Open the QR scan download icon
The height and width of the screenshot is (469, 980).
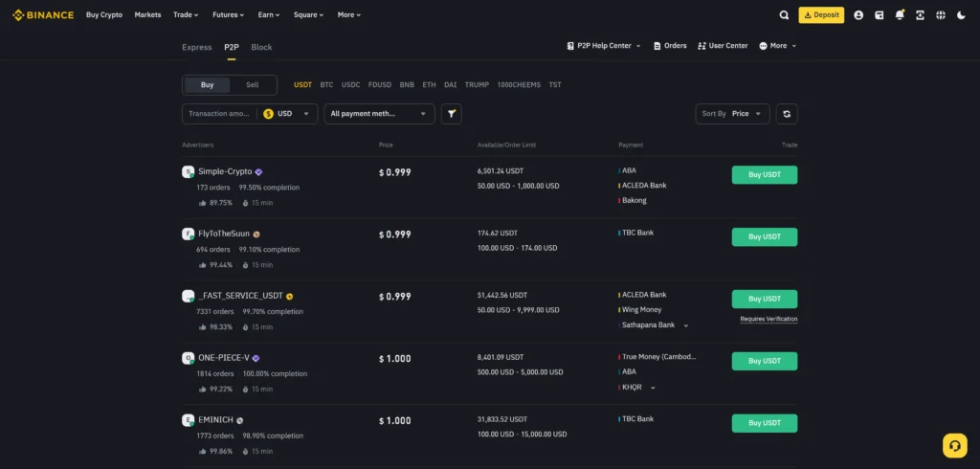(x=920, y=15)
